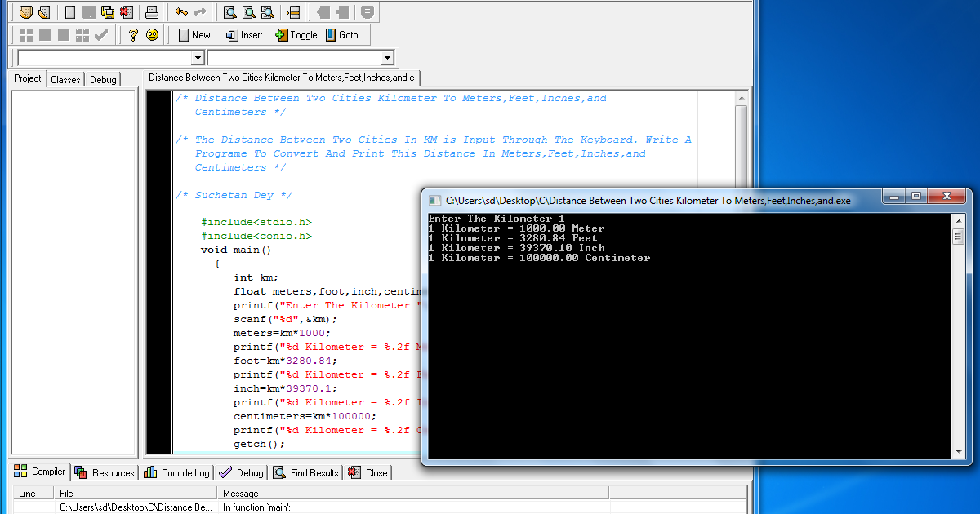The height and width of the screenshot is (514, 980).
Task: Click the Goto bookmark button
Action: pos(342,34)
